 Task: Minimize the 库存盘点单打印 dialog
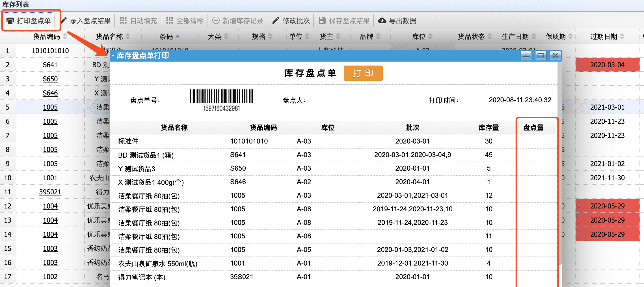coord(526,56)
